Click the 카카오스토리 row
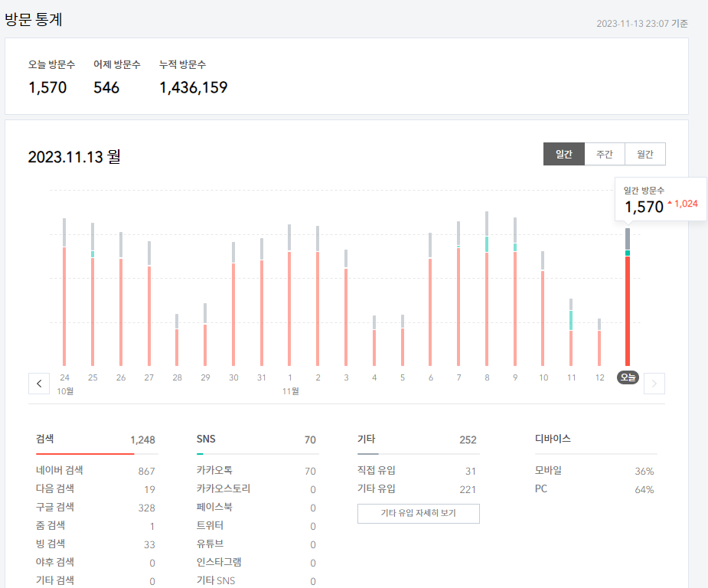 pyautogui.click(x=256, y=489)
